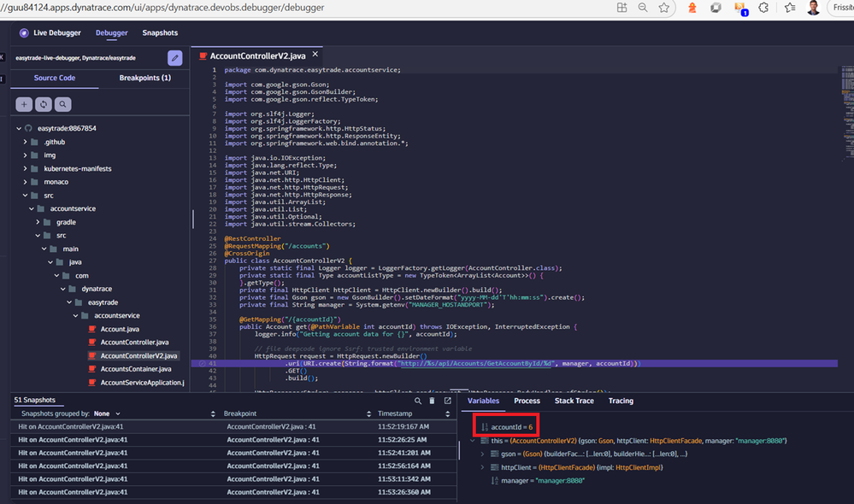Expand the kubernetes-manifests folder
This screenshot has height=504, width=854.
tap(25, 169)
